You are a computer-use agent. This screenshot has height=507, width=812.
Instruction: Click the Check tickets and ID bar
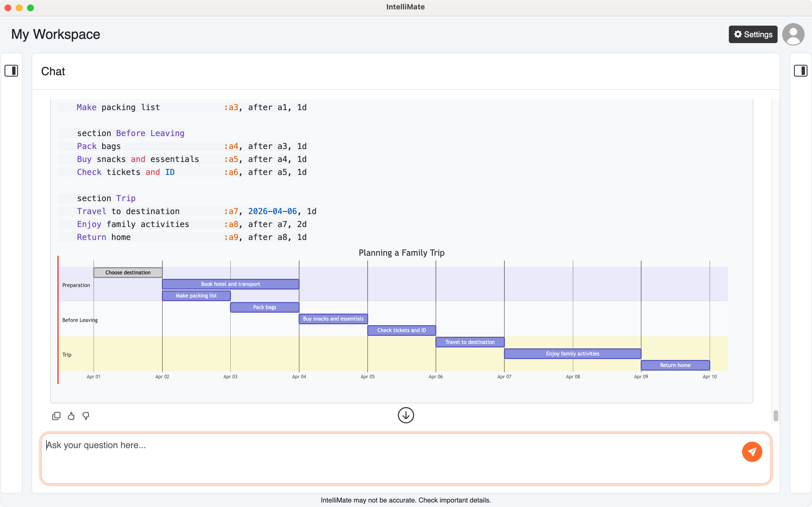[x=401, y=330]
